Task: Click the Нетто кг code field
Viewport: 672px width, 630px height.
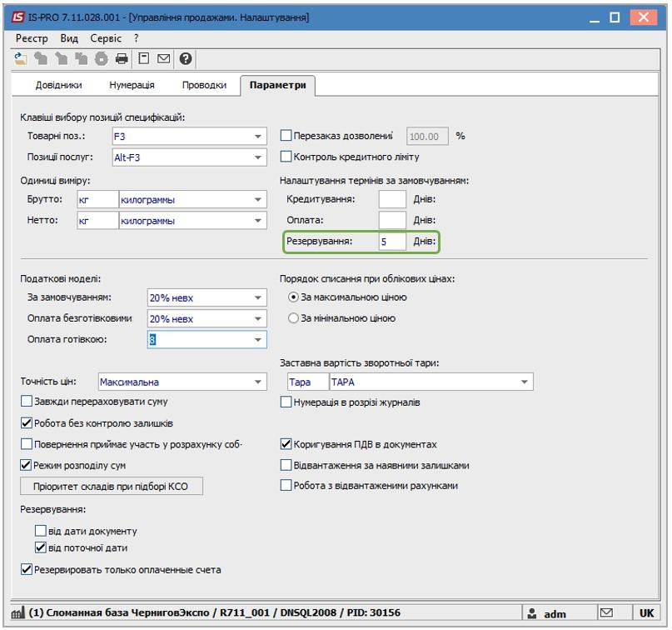Action: (97, 221)
